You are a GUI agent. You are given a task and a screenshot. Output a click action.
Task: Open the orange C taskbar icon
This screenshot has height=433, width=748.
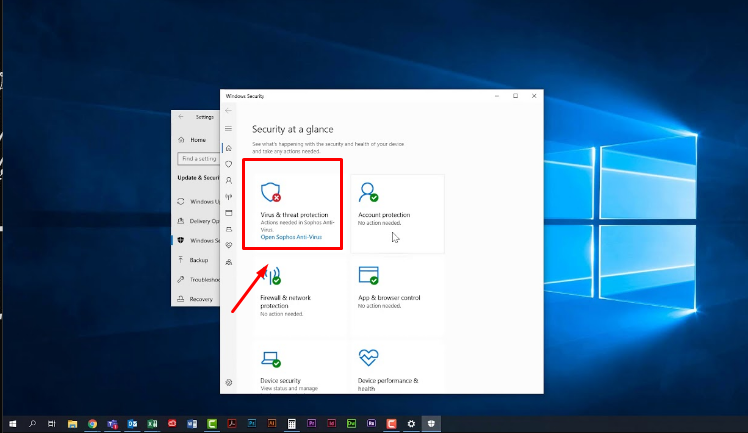(x=391, y=423)
